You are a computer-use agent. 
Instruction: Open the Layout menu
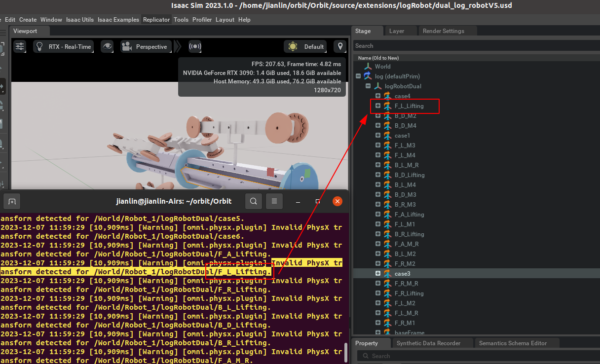pyautogui.click(x=225, y=20)
